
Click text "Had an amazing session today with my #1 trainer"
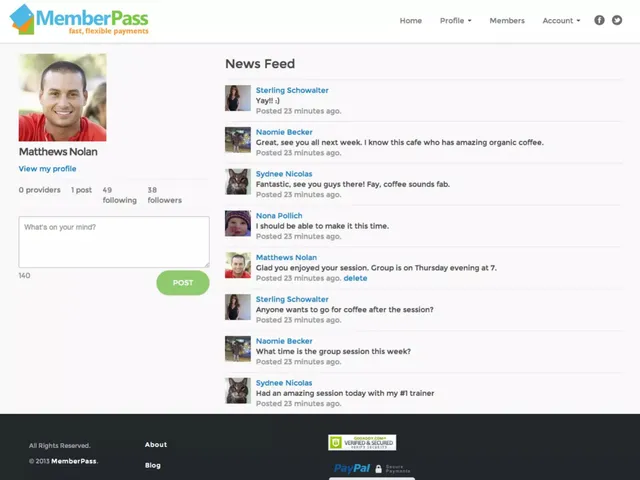pos(345,393)
